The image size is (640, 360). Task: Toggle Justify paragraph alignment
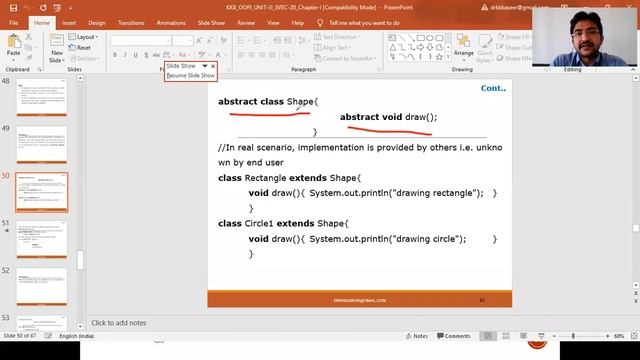pos(272,55)
